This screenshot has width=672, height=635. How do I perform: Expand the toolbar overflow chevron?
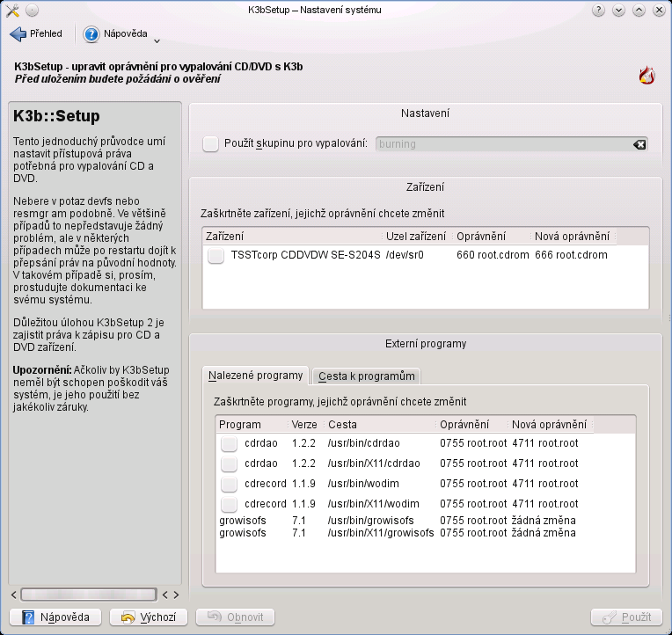157,41
